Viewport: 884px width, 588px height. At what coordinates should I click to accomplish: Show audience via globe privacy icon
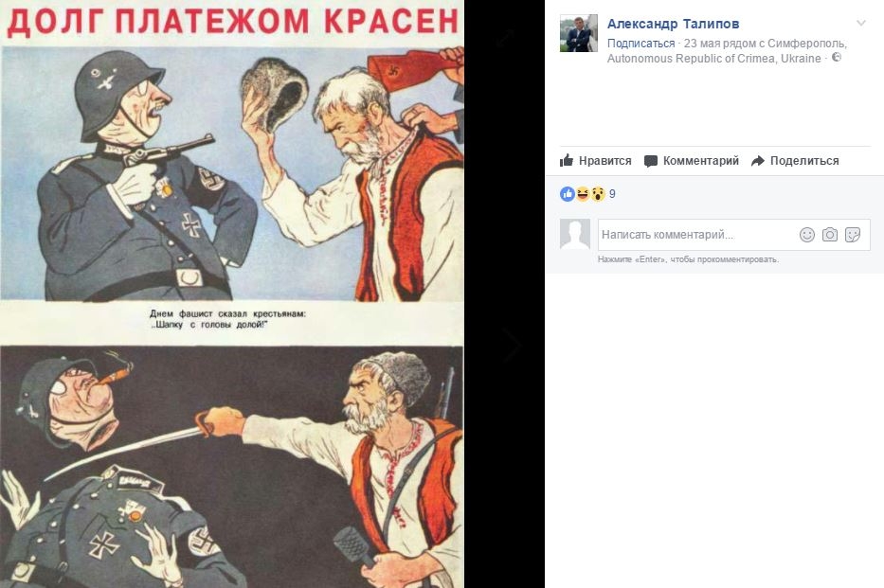click(837, 58)
